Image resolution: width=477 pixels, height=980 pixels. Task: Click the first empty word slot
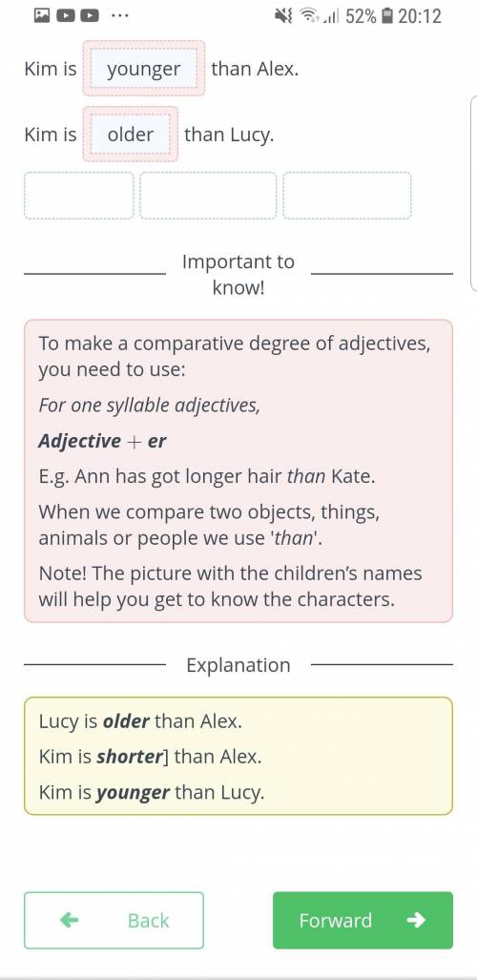(79, 196)
